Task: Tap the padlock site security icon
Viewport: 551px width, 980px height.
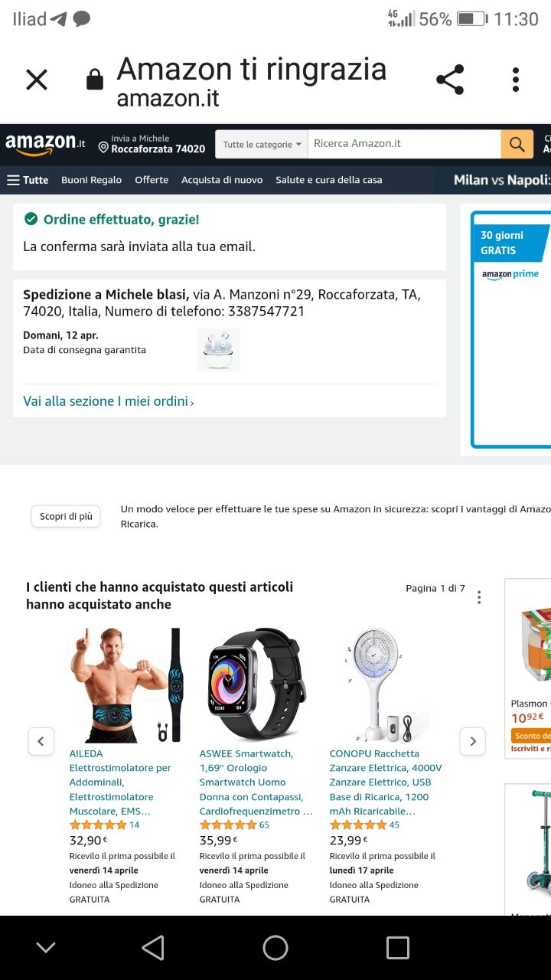Action: pos(95,80)
